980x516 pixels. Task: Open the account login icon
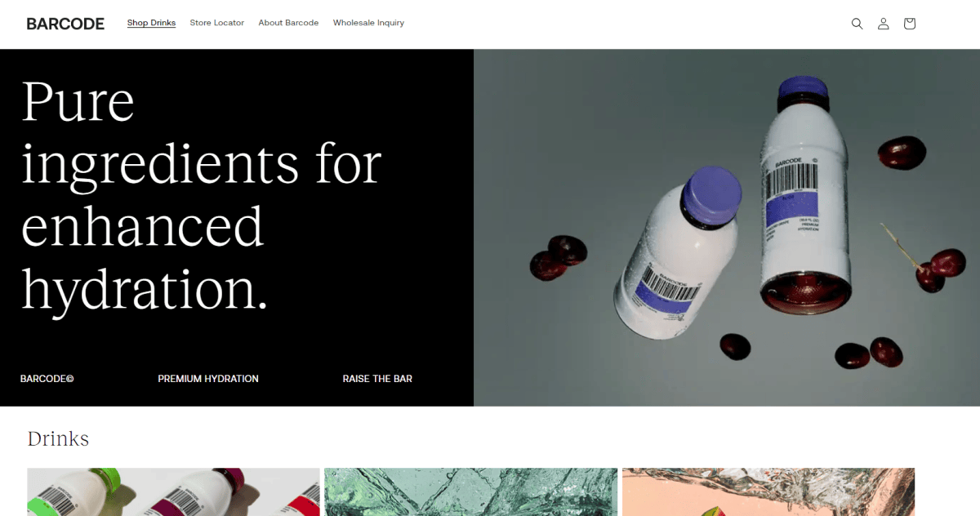pos(883,24)
